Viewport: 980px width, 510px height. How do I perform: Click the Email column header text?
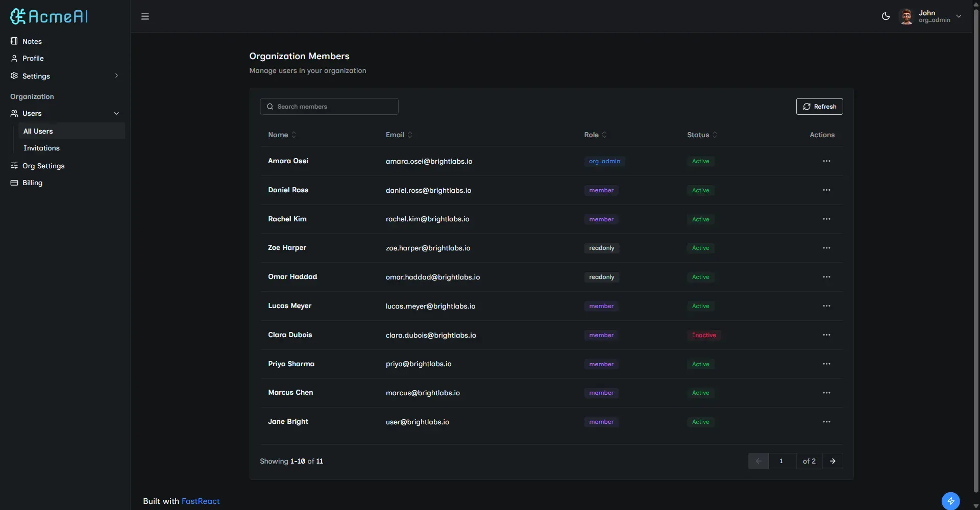coord(395,135)
